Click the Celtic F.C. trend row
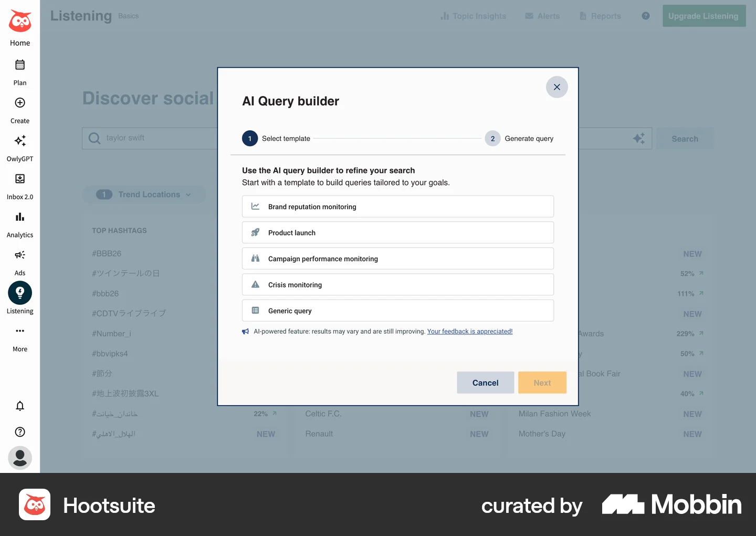 pyautogui.click(x=397, y=414)
